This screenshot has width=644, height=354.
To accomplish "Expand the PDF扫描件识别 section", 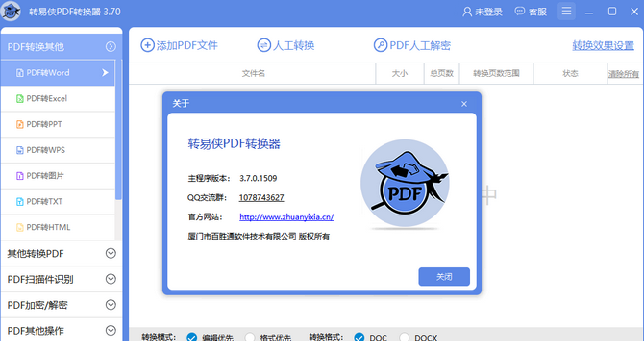I will coord(111,279).
